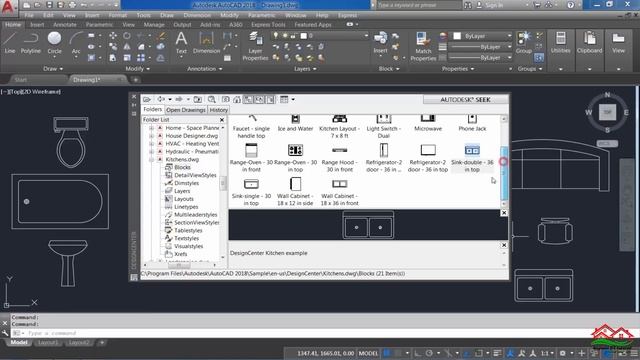Click the Range Hood 30 in front block
The width and height of the screenshot is (640, 360).
(x=340, y=158)
